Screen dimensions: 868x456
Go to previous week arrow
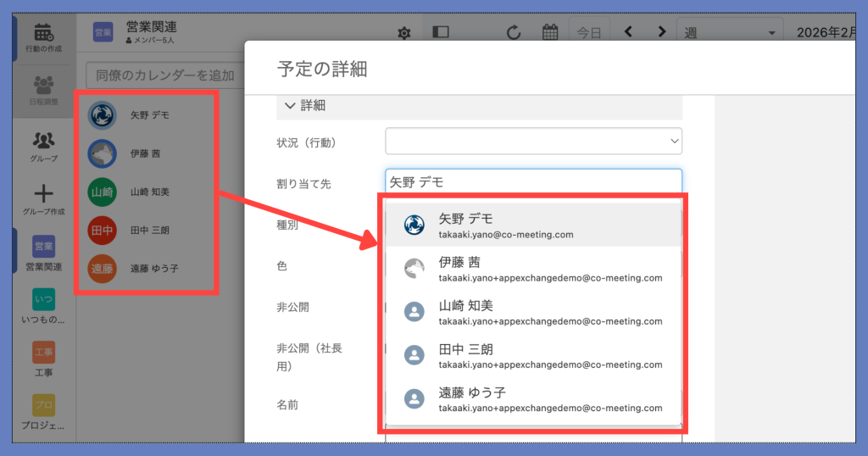tap(628, 33)
